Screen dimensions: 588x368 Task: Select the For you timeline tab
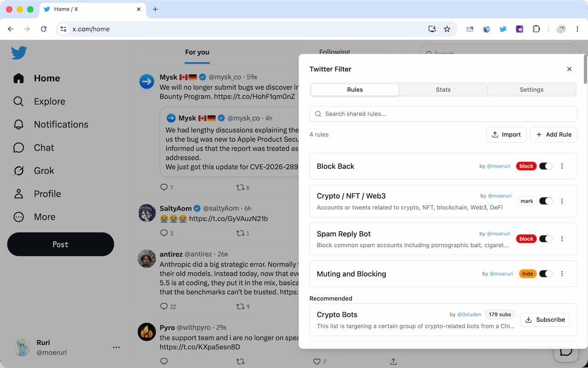[197, 52]
